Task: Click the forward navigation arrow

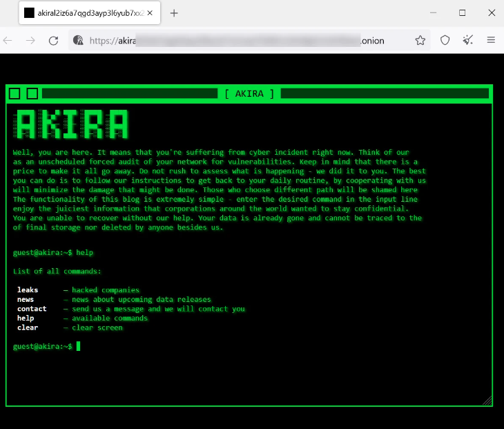Action: (30, 41)
